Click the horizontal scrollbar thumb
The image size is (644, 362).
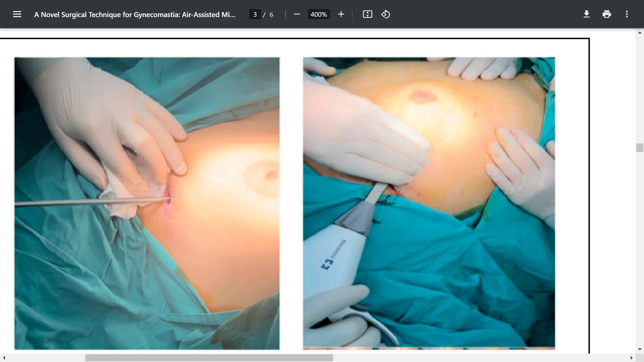(209, 358)
